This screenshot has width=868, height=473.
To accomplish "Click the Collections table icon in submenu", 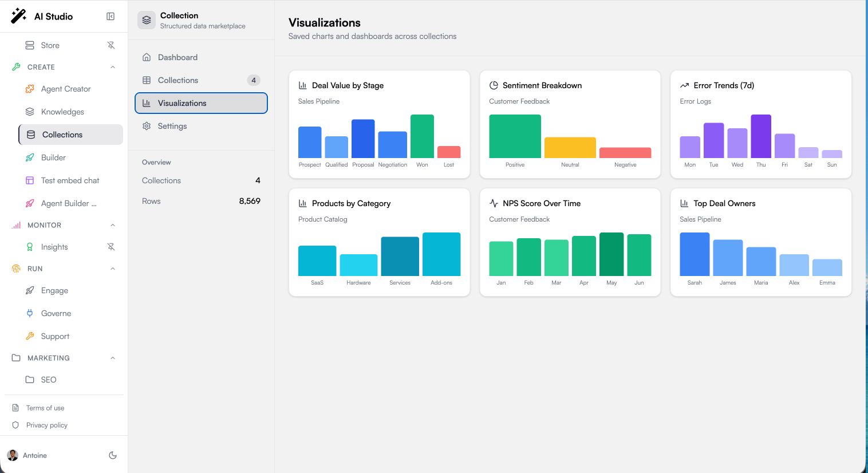I will (147, 80).
